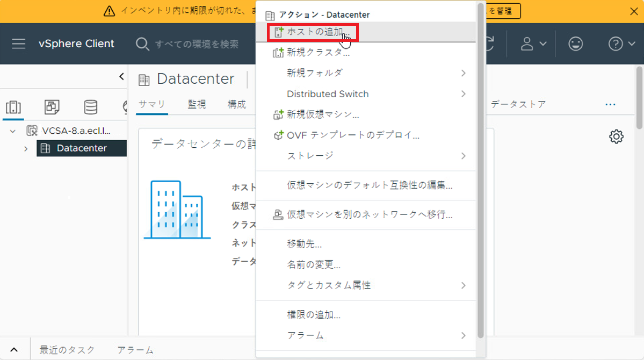Switch to Storage inventory view
644x360 pixels.
pos(90,107)
